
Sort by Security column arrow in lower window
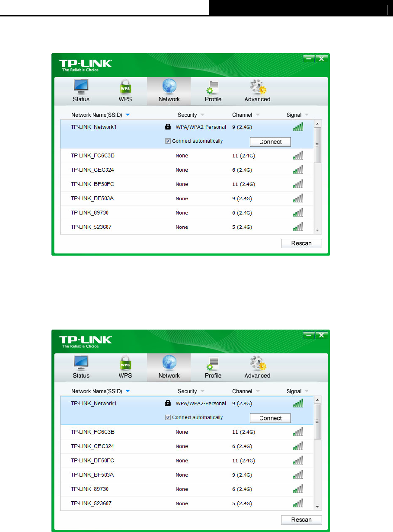[x=202, y=391]
